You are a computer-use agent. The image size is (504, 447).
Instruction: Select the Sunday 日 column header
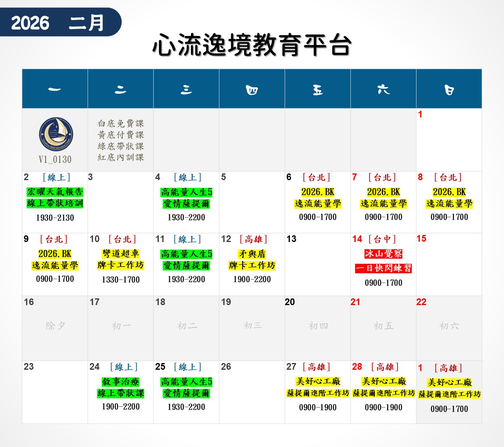[449, 89]
